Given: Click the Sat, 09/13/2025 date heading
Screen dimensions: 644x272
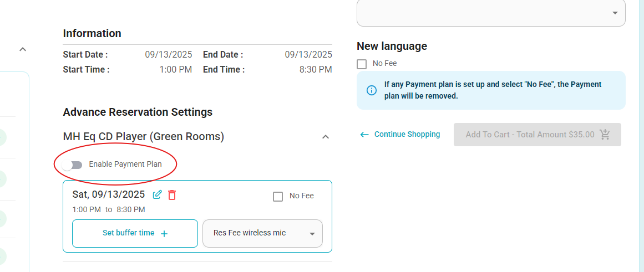Looking at the screenshot, I should coord(108,194).
